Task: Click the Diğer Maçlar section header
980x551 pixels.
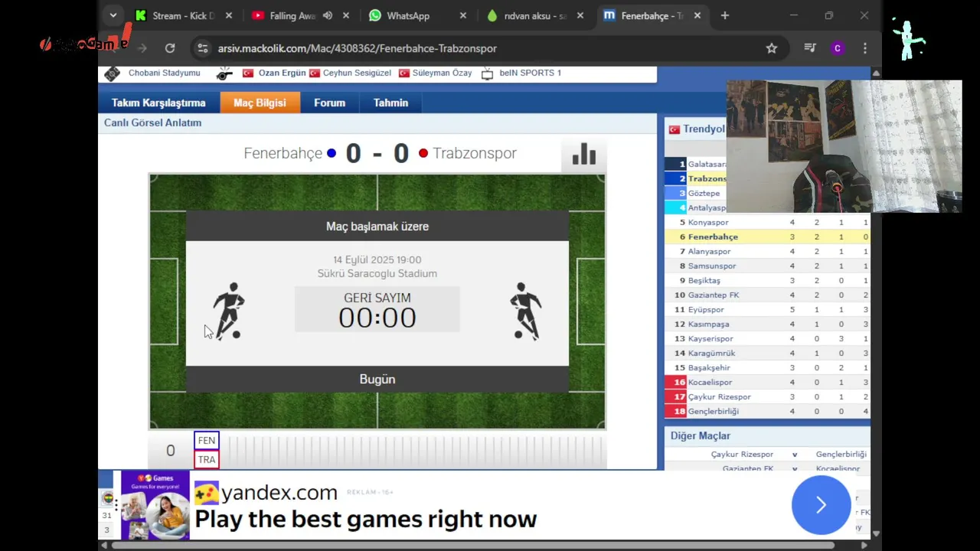Action: pos(701,435)
